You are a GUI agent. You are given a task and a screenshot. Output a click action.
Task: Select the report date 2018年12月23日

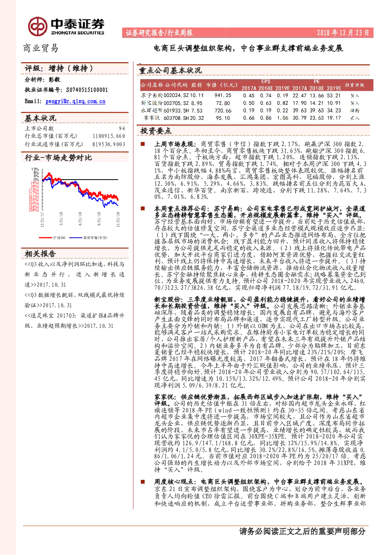coord(343,33)
